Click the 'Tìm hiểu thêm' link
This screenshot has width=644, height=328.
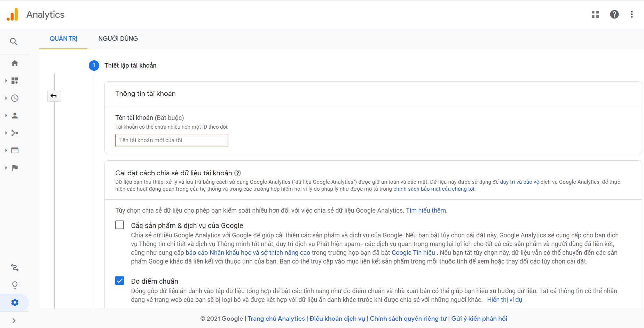pos(426,211)
